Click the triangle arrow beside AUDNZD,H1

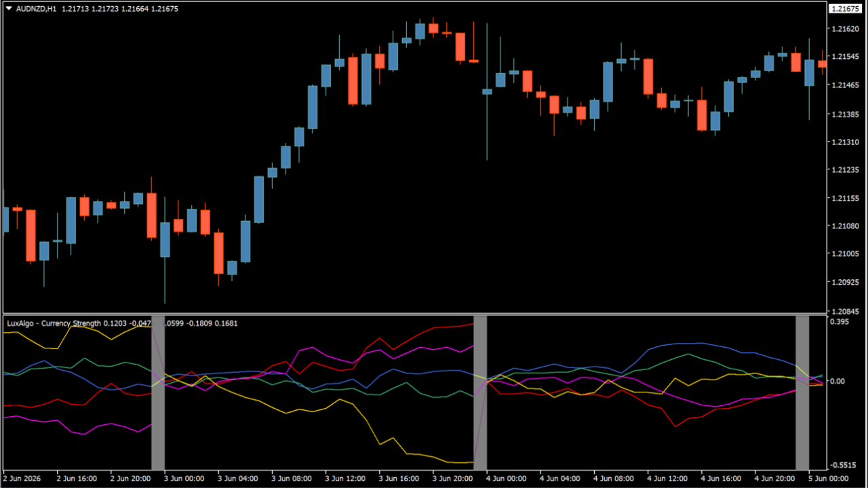coord(9,9)
